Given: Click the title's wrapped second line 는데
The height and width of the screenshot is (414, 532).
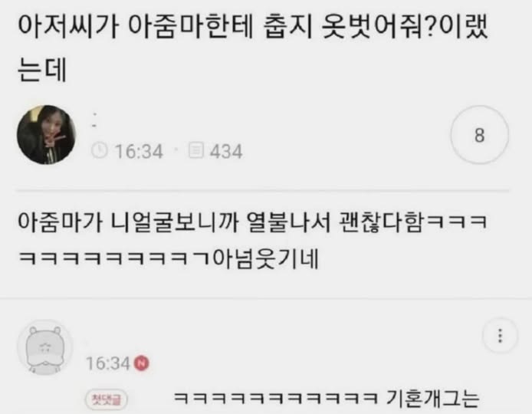Looking at the screenshot, I should 41,70.
